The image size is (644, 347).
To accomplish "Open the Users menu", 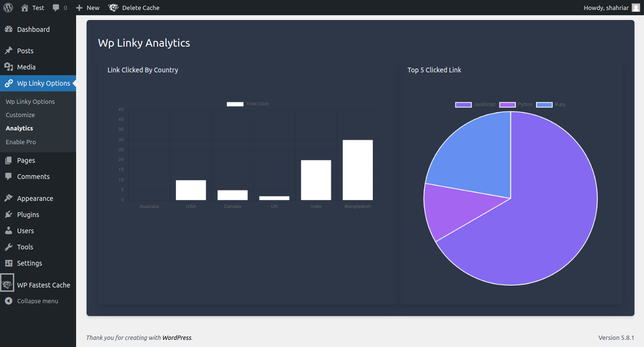I will click(38, 231).
